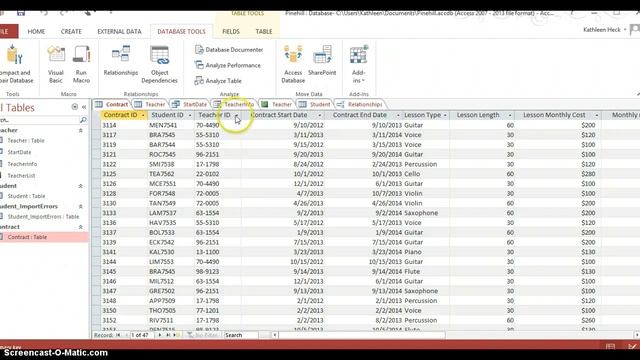Switch to the Relationships document tab
Viewport: 640px width, 360px height.
tap(360, 104)
